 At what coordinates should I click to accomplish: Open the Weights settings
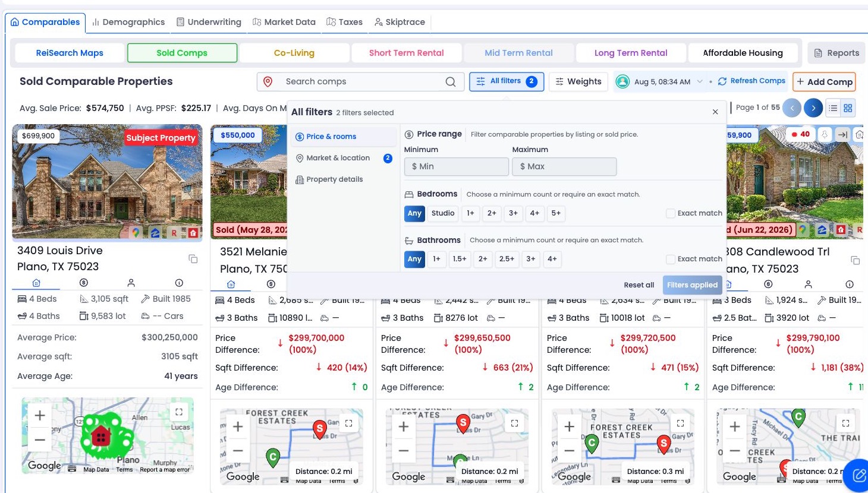(578, 82)
